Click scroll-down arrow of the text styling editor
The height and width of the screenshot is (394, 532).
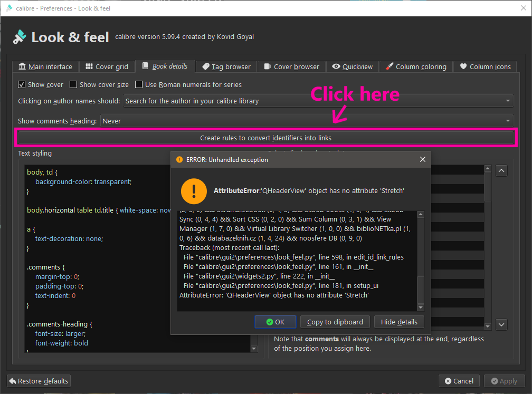pos(254,349)
